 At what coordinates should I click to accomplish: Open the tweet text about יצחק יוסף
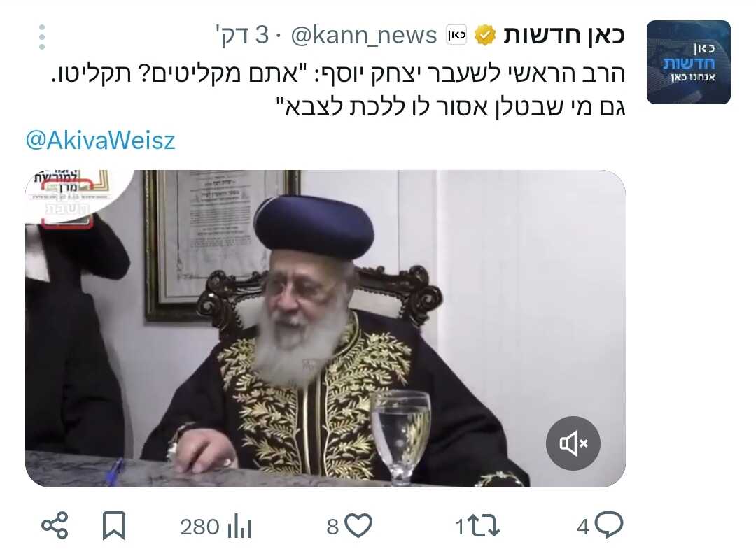tap(338, 90)
